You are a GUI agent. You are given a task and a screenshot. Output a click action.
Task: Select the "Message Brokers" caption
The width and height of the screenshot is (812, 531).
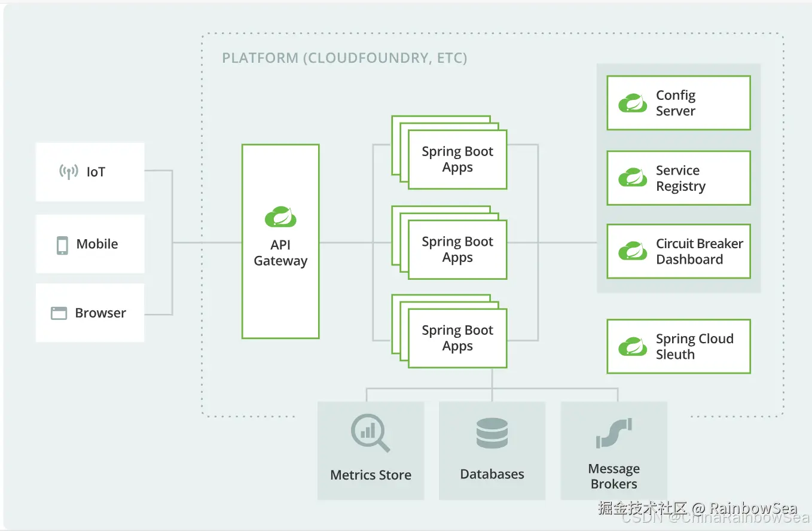pos(614,477)
